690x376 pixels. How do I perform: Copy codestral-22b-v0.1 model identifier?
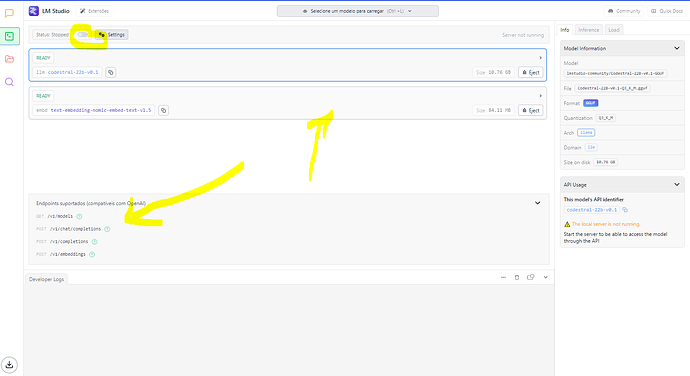(x=111, y=72)
